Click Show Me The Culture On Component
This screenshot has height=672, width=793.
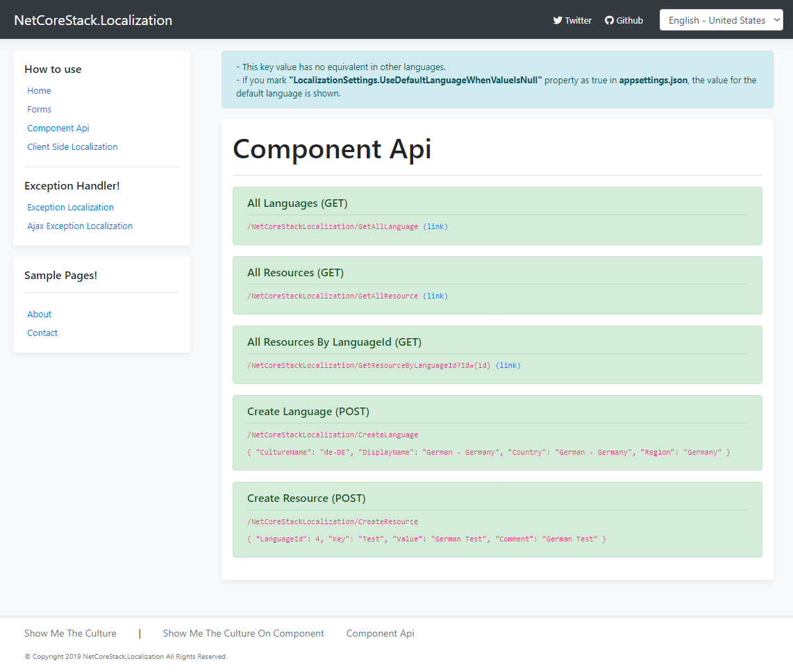click(243, 633)
